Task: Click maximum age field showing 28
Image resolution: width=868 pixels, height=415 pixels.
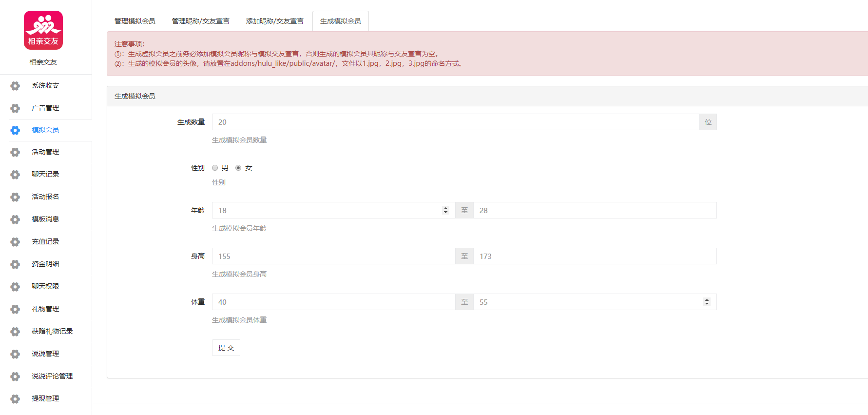Action: tap(595, 210)
